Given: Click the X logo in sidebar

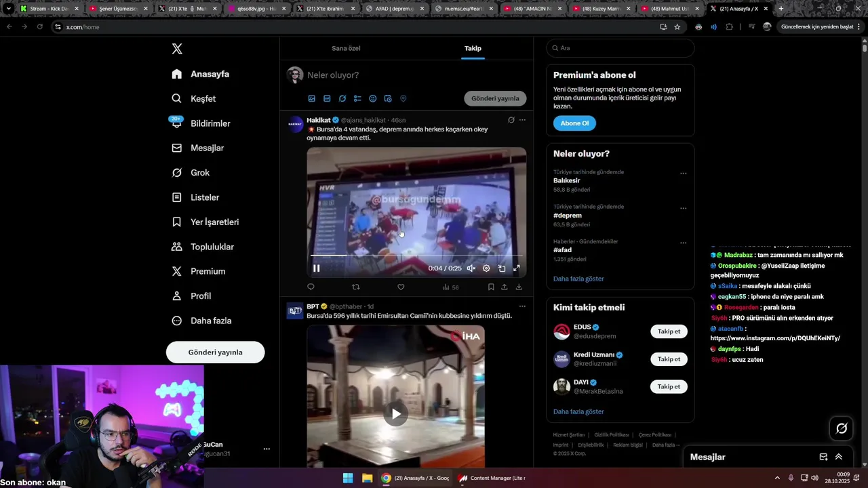Looking at the screenshot, I should click(x=177, y=49).
